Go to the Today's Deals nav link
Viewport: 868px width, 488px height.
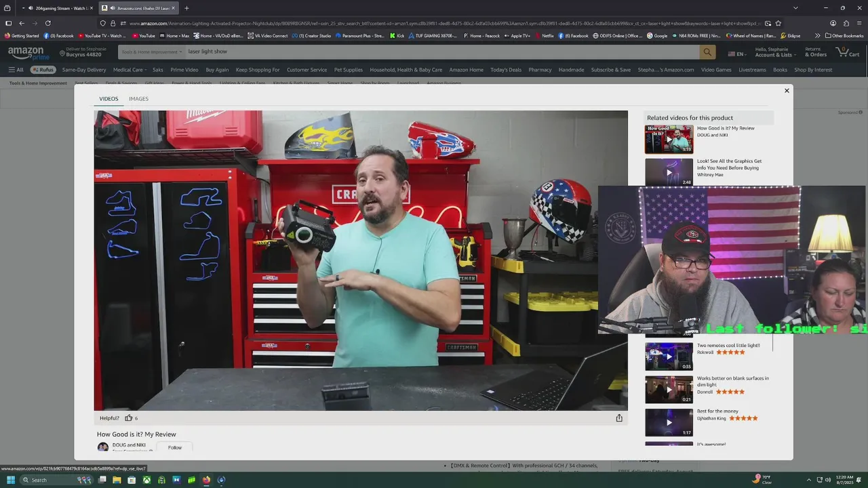(506, 70)
